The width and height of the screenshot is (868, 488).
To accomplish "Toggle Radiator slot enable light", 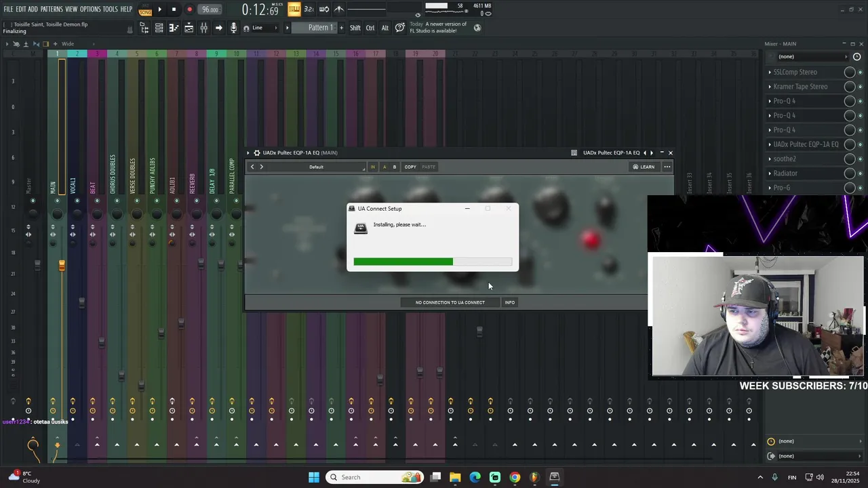I will coord(861,174).
